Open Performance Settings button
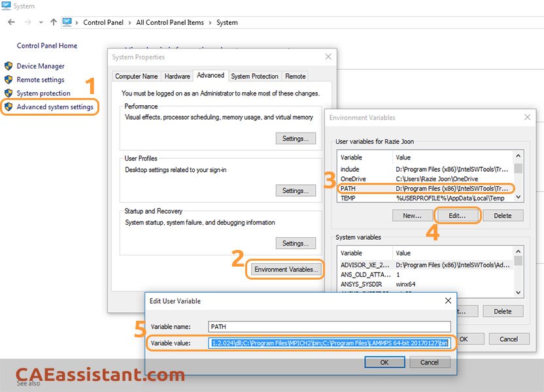 tap(296, 139)
